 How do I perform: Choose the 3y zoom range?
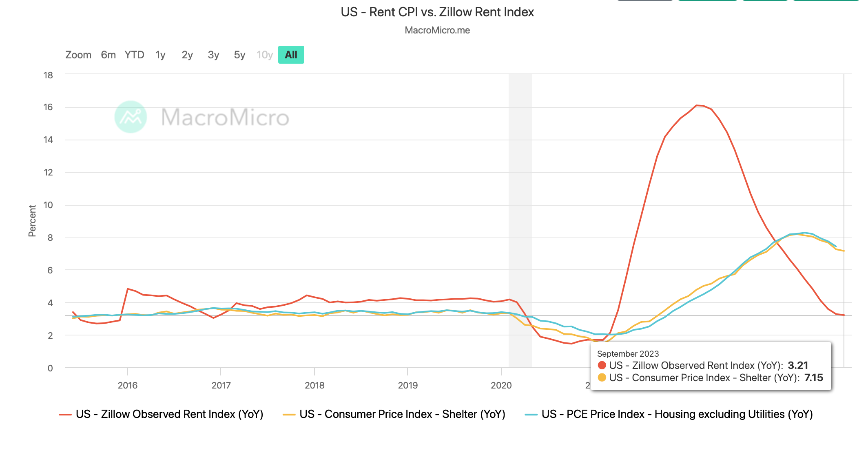pyautogui.click(x=213, y=55)
